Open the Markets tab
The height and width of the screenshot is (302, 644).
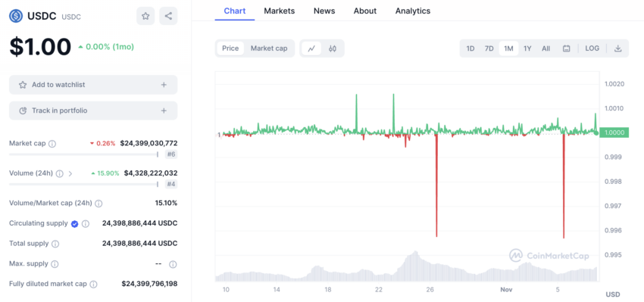pos(280,11)
